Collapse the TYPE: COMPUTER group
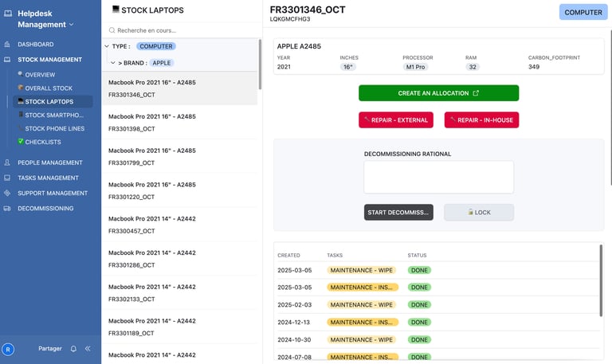The height and width of the screenshot is (364, 612). (108, 46)
